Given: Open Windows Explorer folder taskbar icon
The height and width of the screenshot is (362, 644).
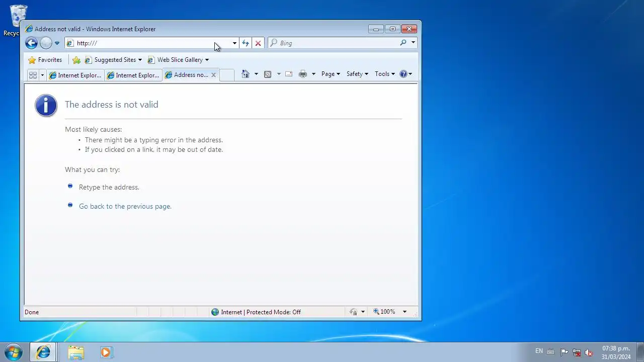Looking at the screenshot, I should click(x=76, y=352).
